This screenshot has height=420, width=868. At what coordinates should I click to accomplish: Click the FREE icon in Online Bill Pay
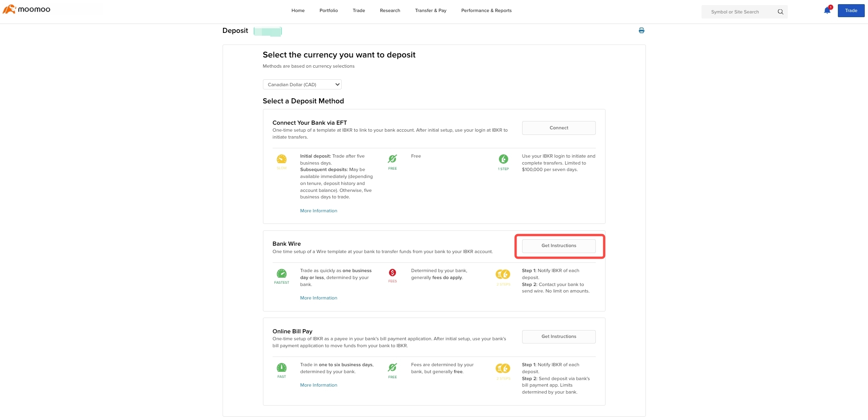point(392,368)
